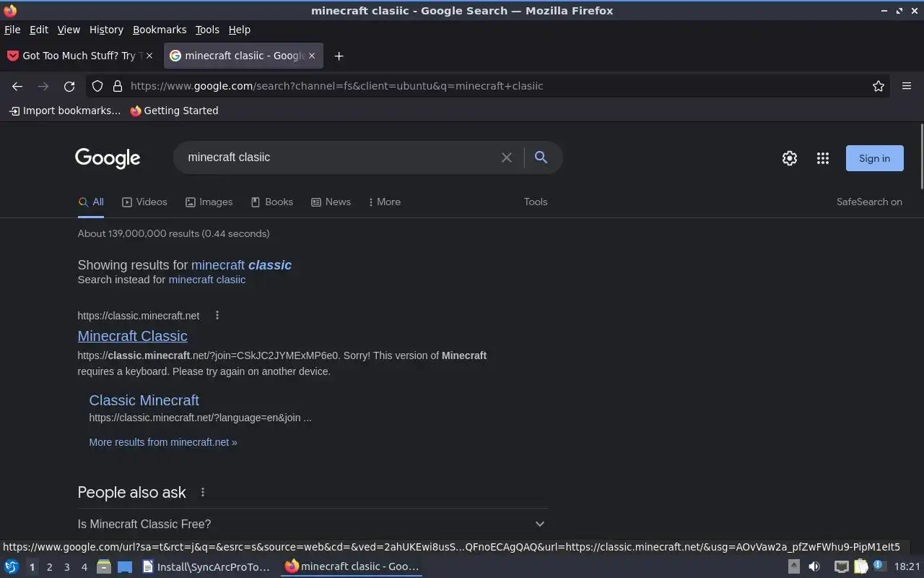This screenshot has height=578, width=924.
Task: Open Minecraft Classic result link
Action: (x=132, y=336)
